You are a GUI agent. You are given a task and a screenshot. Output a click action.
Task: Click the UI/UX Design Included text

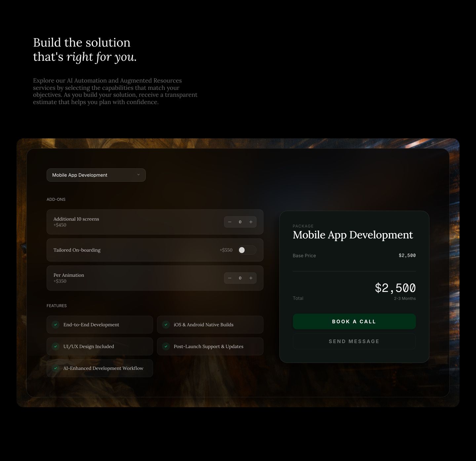click(x=89, y=346)
